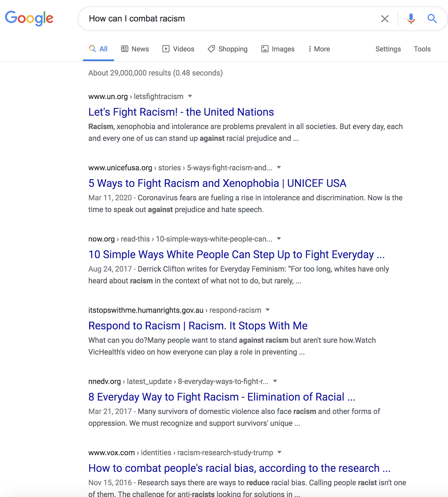Expand dropdown arrow next to humanrights.gov.au result
Image resolution: width=448 pixels, height=497 pixels.
[268, 310]
